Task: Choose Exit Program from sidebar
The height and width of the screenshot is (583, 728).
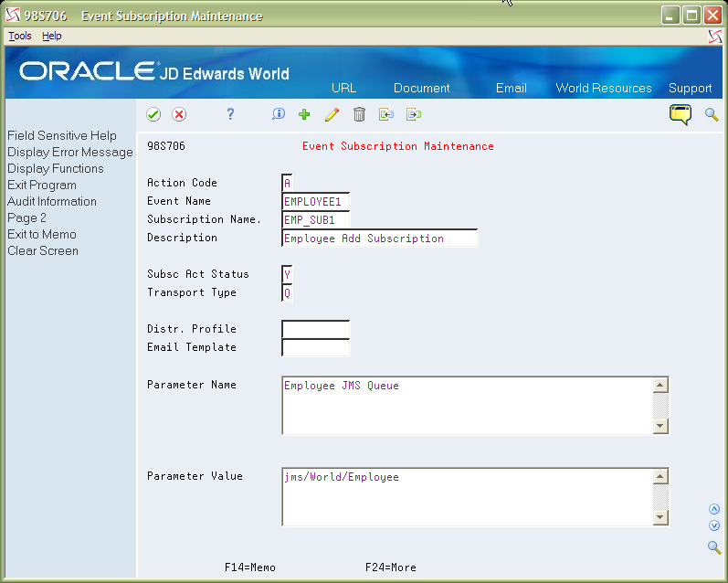Action: click(x=42, y=185)
